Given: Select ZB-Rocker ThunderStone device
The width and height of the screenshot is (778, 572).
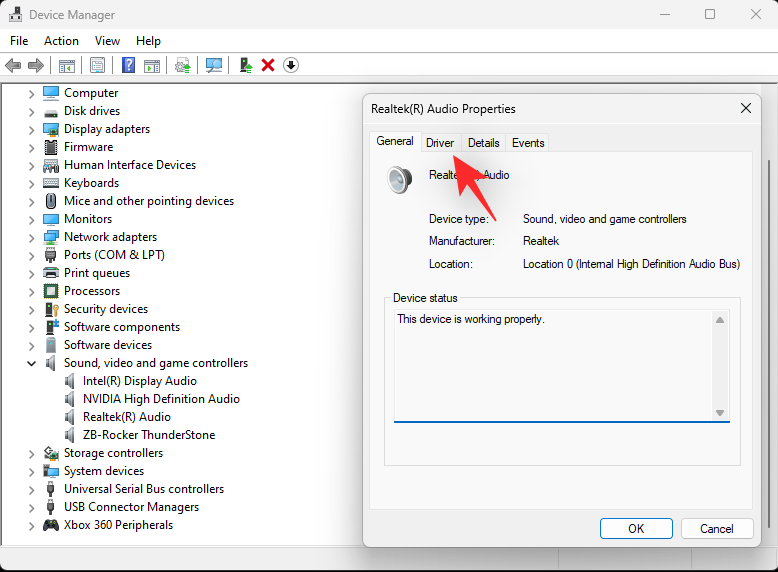Looking at the screenshot, I should click(x=148, y=435).
